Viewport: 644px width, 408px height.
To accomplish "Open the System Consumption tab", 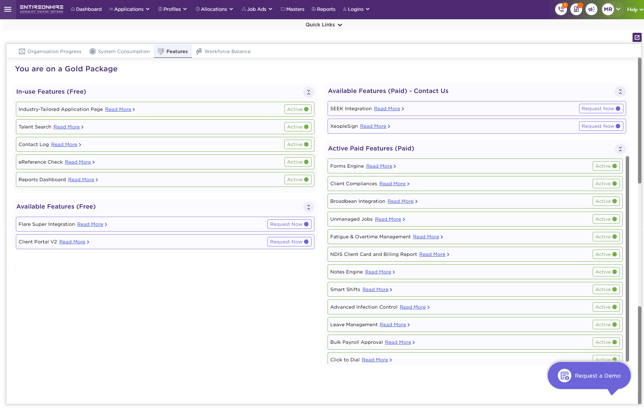I will tap(119, 51).
